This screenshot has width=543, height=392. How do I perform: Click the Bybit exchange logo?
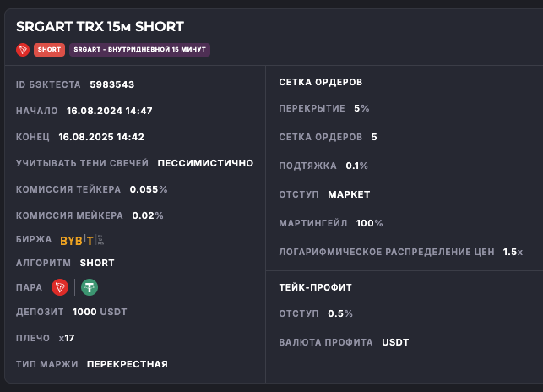(x=77, y=240)
